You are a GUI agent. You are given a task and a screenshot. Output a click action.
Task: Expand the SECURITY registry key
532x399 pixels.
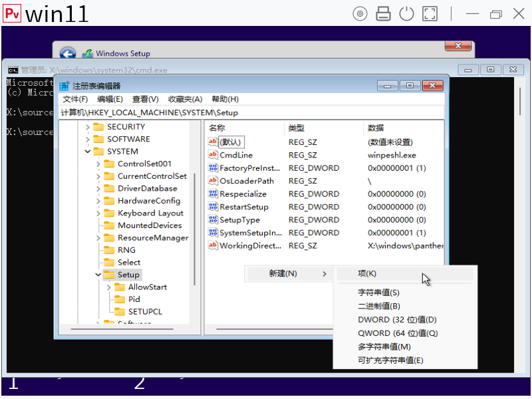point(88,127)
